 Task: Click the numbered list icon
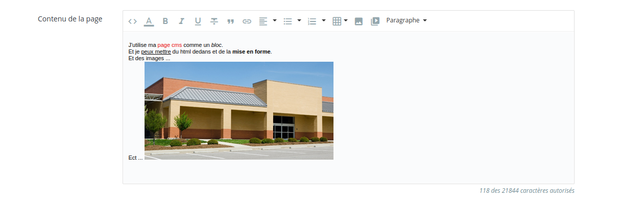point(312,21)
